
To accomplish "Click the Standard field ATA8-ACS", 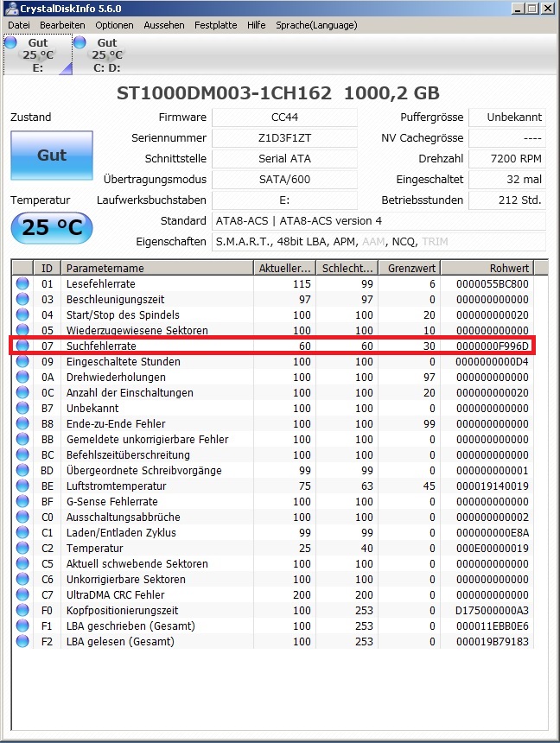I will click(x=379, y=221).
